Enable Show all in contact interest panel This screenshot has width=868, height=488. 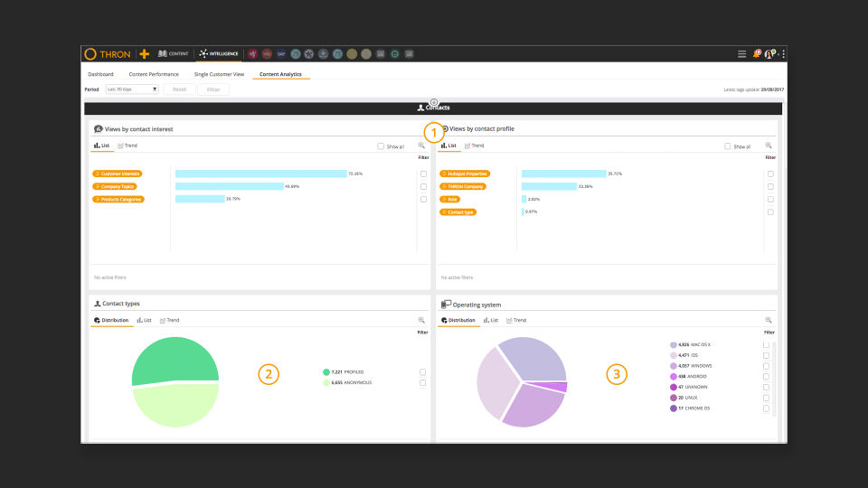(381, 146)
